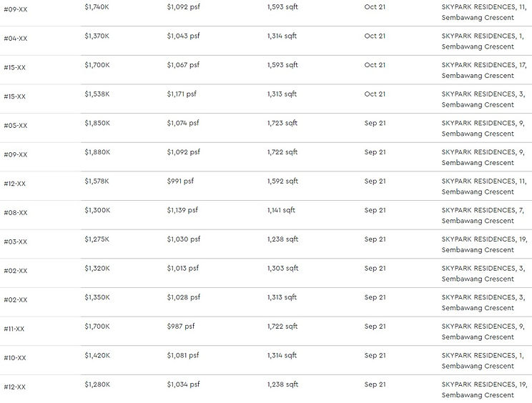Click unit #08-XX row label
The height and width of the screenshot is (403, 532).
[15, 212]
